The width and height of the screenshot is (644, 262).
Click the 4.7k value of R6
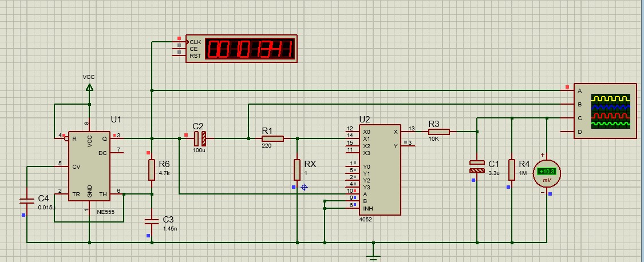(x=164, y=173)
